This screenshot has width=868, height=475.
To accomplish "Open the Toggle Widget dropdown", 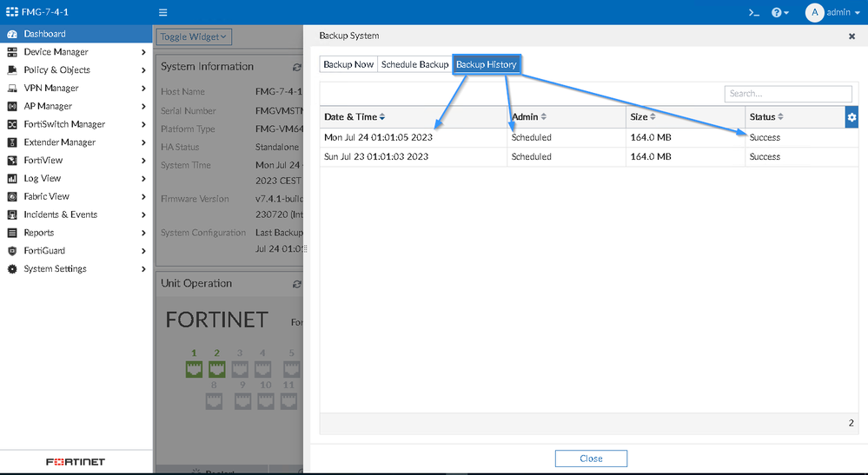I will pyautogui.click(x=194, y=36).
